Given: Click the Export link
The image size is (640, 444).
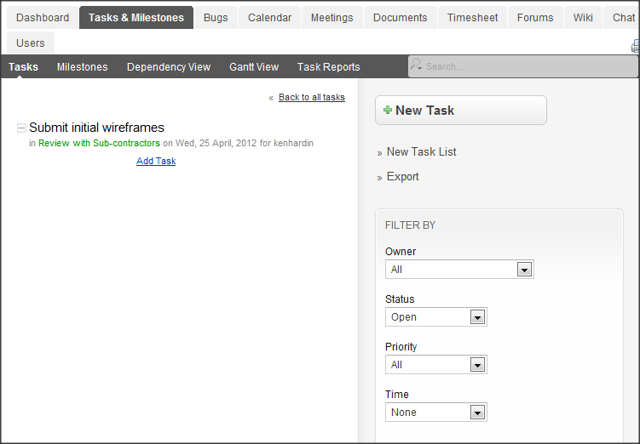Looking at the screenshot, I should [402, 177].
